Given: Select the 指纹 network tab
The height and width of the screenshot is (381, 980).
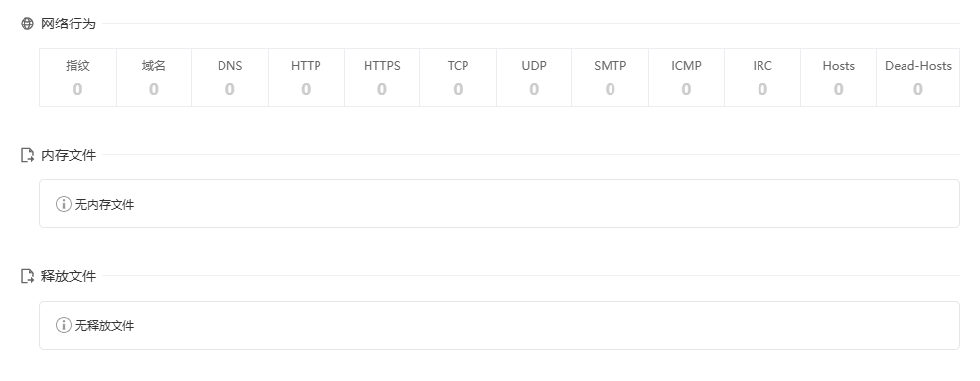Looking at the screenshot, I should point(77,77).
